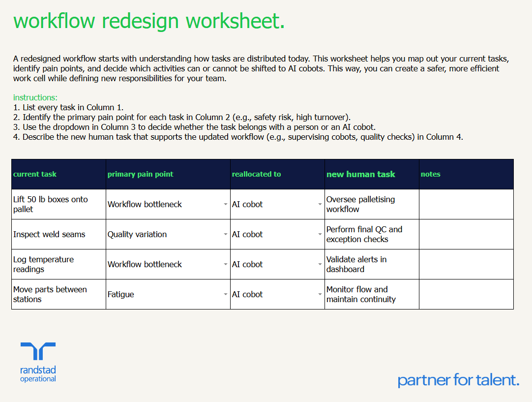Select the Monitor flow and maintain continuity cell
The image size is (532, 402).
click(371, 294)
